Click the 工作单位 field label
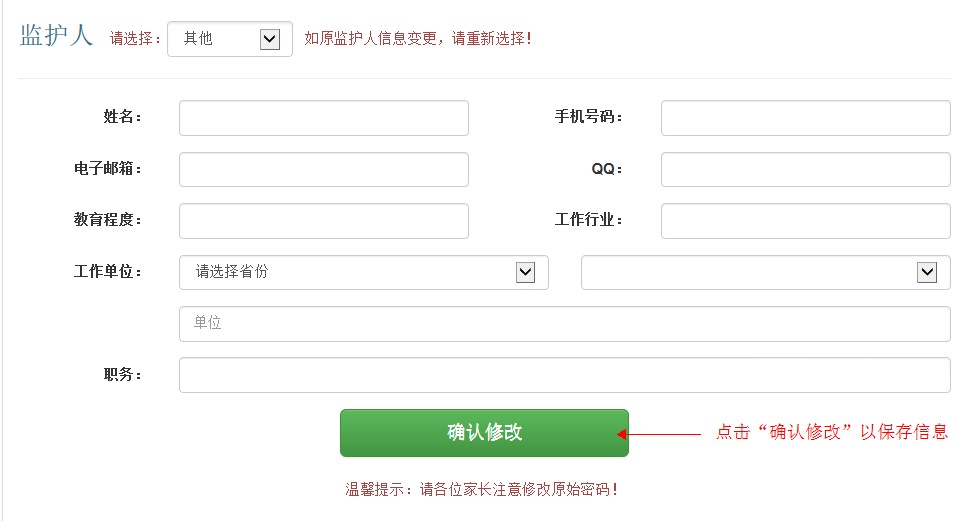 point(107,272)
